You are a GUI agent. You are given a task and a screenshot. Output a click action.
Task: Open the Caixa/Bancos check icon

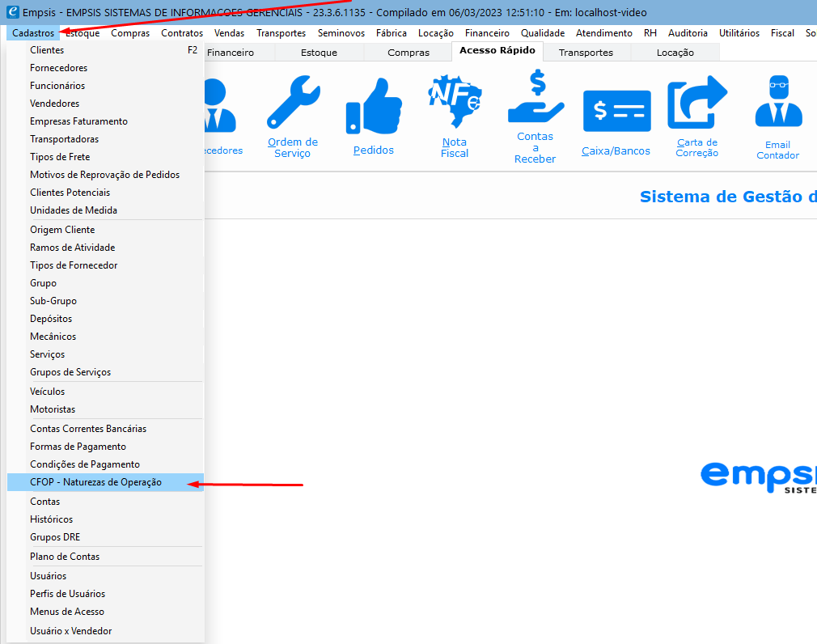coord(617,111)
